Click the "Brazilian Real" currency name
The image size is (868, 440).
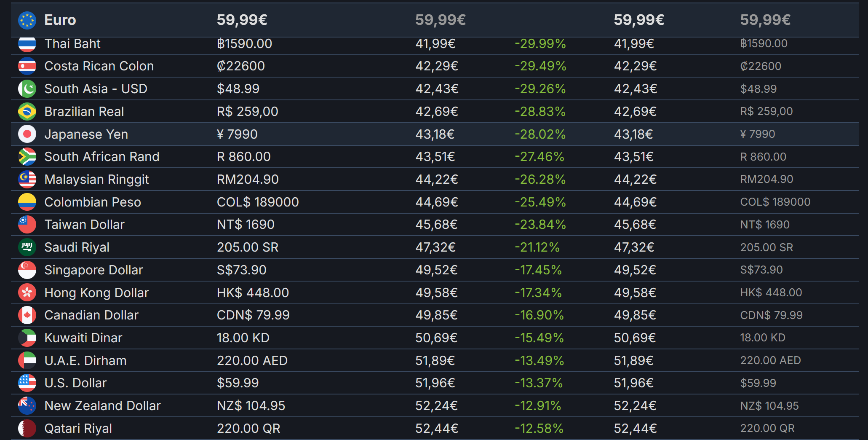click(x=84, y=112)
